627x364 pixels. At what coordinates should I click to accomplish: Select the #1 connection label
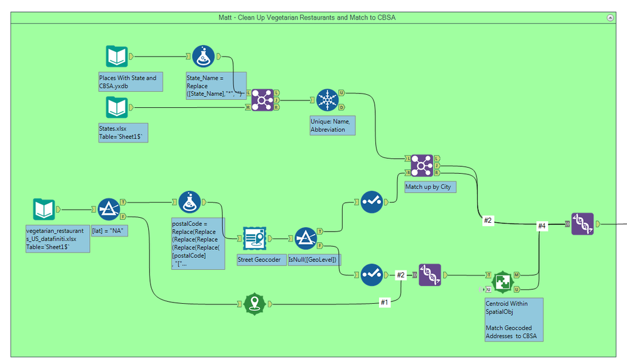(x=384, y=302)
